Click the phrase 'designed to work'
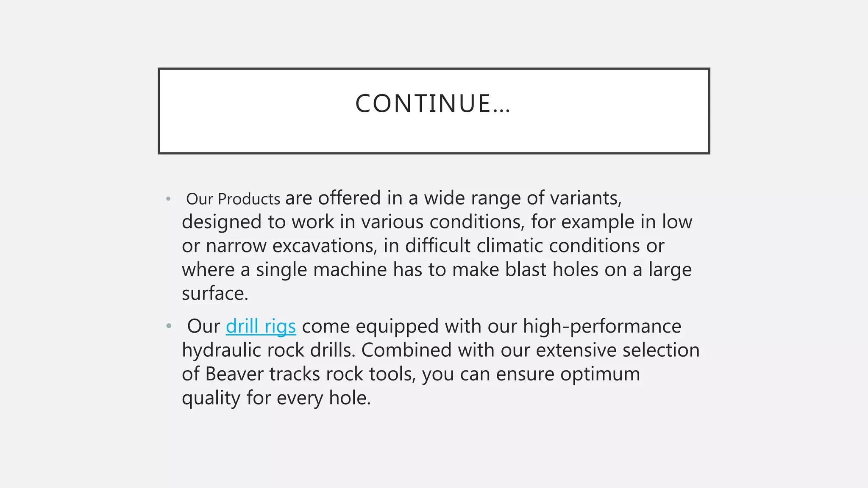The height and width of the screenshot is (488, 868). [258, 222]
